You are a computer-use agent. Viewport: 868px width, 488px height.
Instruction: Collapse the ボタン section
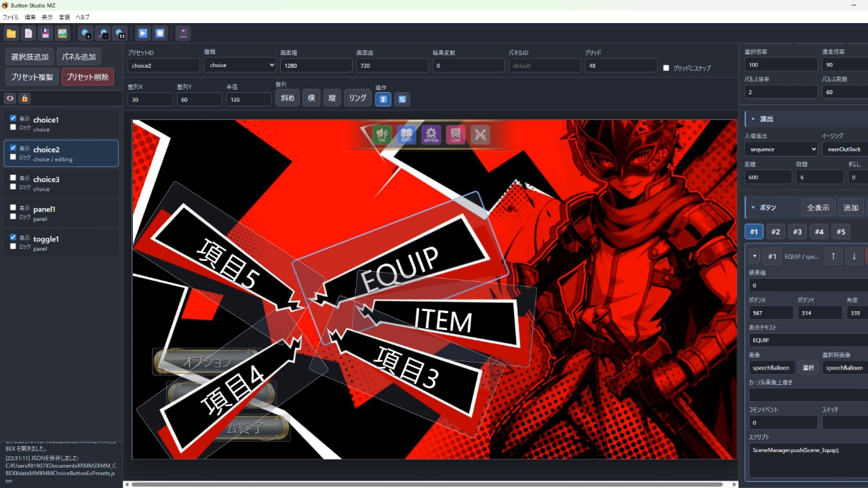click(x=753, y=207)
